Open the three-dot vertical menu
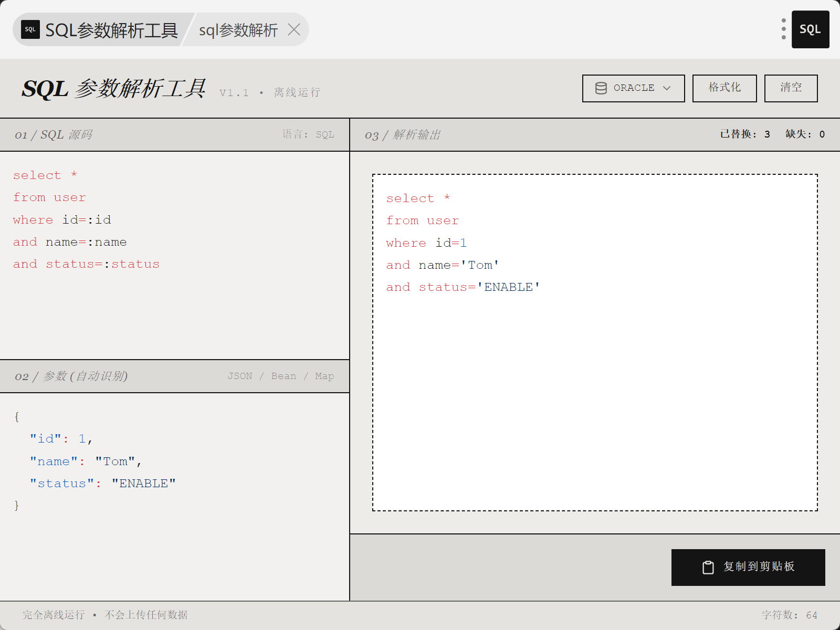This screenshot has width=840, height=630. (783, 29)
